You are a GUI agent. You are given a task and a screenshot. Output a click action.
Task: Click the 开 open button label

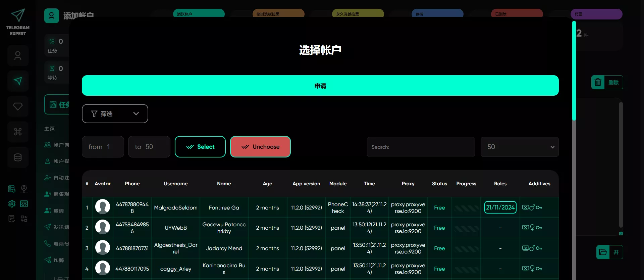pos(616,252)
